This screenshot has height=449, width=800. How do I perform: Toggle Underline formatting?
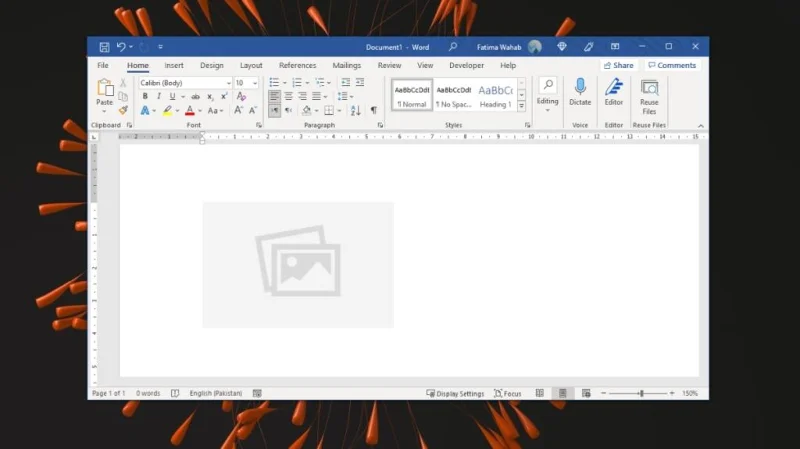pyautogui.click(x=172, y=96)
